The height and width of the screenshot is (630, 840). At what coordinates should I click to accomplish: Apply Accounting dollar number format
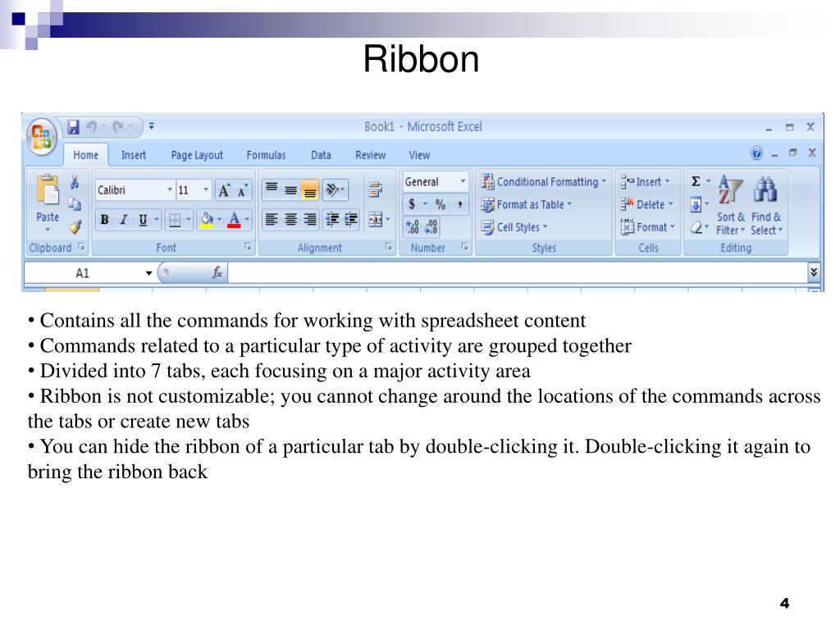412,204
